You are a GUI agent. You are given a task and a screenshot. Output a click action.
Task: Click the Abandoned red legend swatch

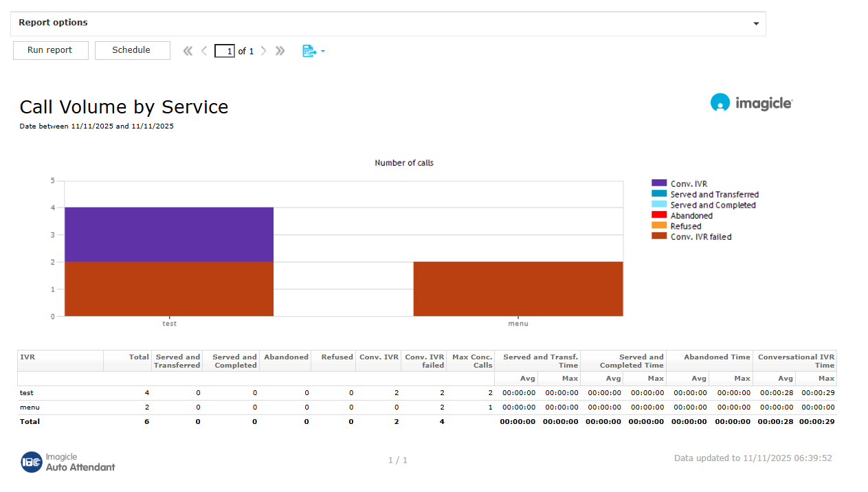(x=659, y=215)
